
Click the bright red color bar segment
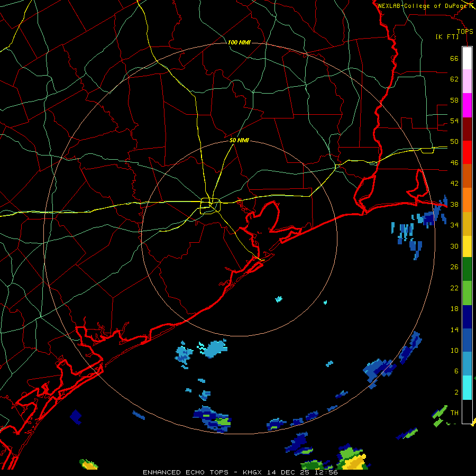pyautogui.click(x=467, y=152)
